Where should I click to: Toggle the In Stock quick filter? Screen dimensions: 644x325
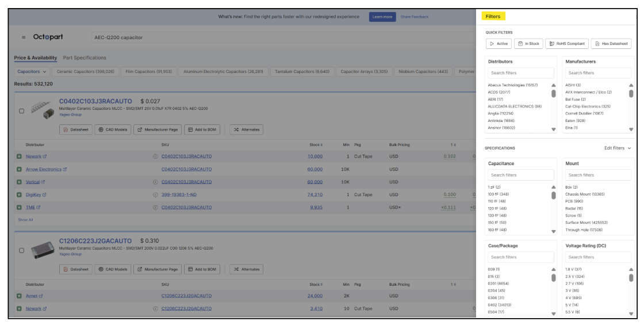click(528, 44)
